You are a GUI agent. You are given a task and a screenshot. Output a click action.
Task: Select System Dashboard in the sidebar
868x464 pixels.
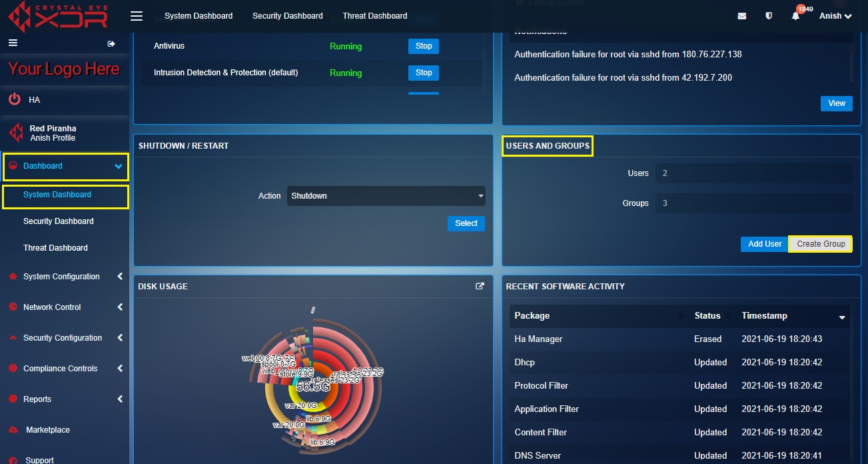pyautogui.click(x=57, y=195)
